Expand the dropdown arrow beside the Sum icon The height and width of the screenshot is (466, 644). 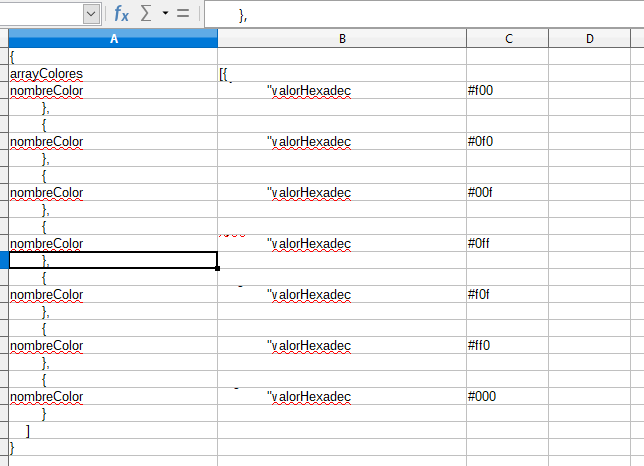click(164, 14)
